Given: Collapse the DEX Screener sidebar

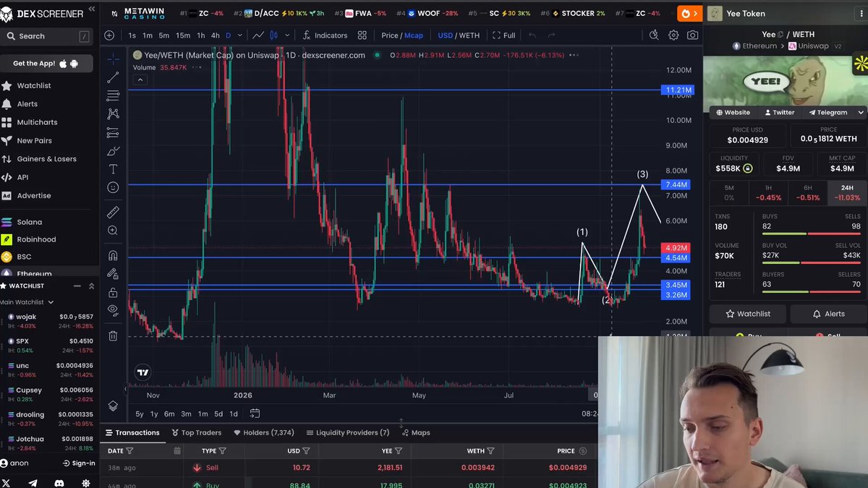Looking at the screenshot, I should (91, 9).
